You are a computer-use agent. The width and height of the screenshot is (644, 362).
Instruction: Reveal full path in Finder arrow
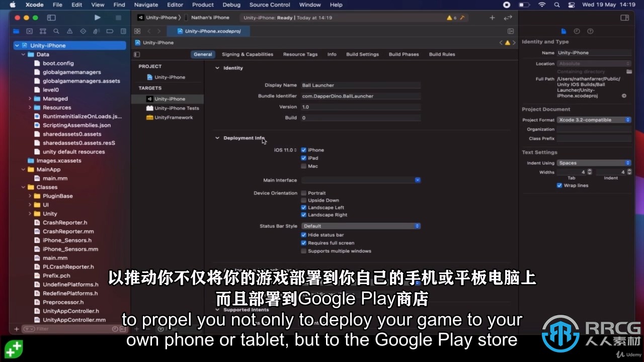coord(624,96)
